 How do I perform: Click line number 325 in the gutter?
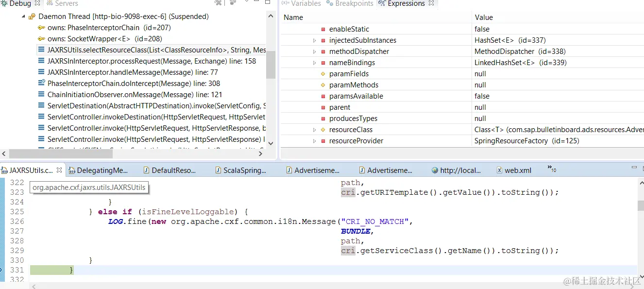click(x=17, y=212)
